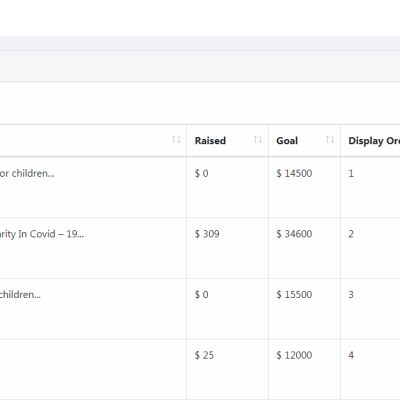Select the $ 25 raised cell
The width and height of the screenshot is (400, 400).
pyautogui.click(x=204, y=355)
